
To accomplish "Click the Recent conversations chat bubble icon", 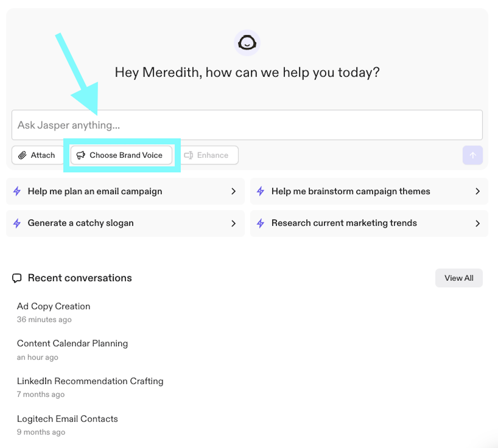I will [17, 278].
